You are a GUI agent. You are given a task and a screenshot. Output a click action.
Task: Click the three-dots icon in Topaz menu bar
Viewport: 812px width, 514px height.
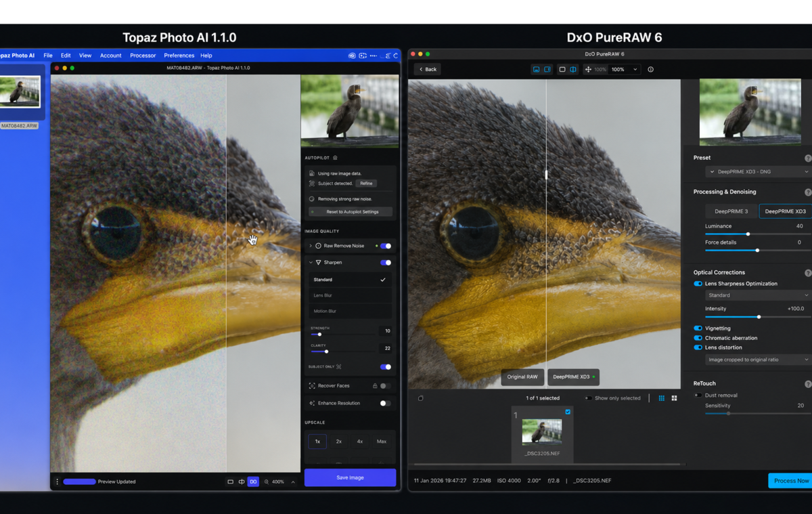(x=373, y=56)
